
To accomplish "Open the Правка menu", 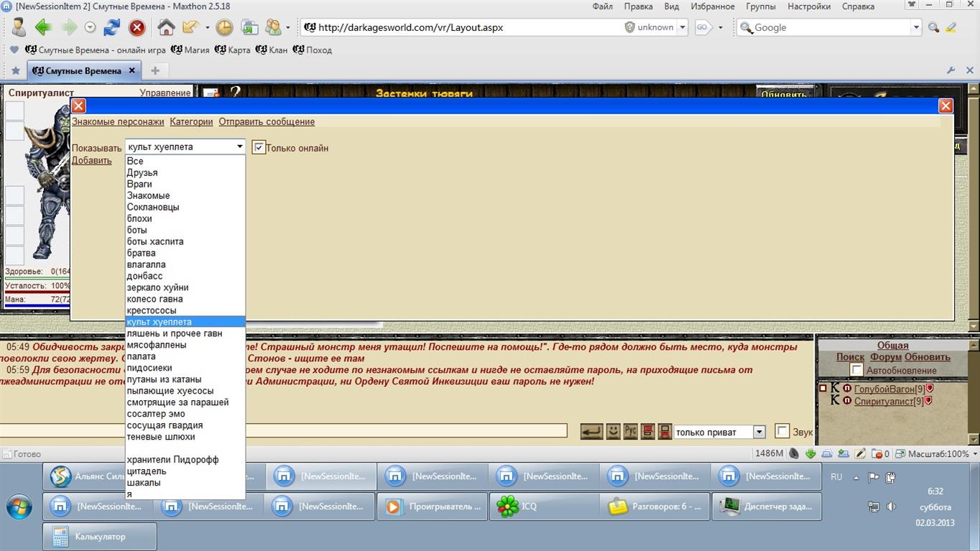I will pyautogui.click(x=638, y=6).
